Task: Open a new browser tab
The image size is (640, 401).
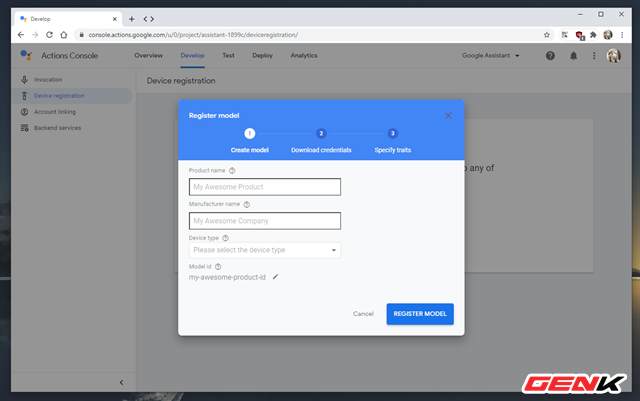Action: (131, 19)
